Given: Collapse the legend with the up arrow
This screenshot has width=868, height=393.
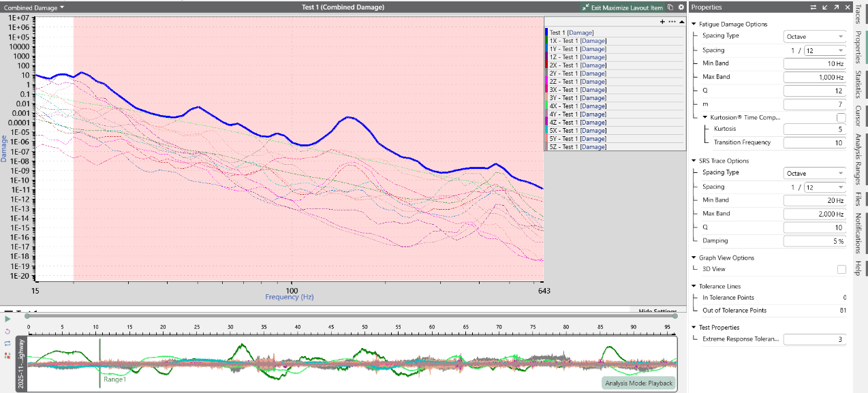Looking at the screenshot, I should (681, 22).
